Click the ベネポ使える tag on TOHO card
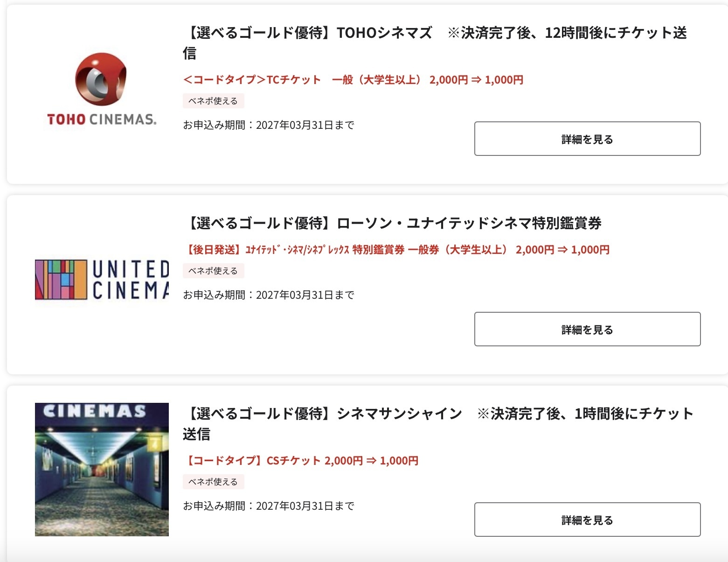Viewport: 728px width, 562px height. (x=213, y=101)
